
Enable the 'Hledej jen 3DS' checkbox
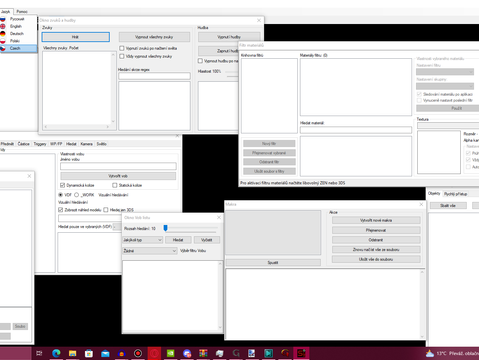(106, 210)
